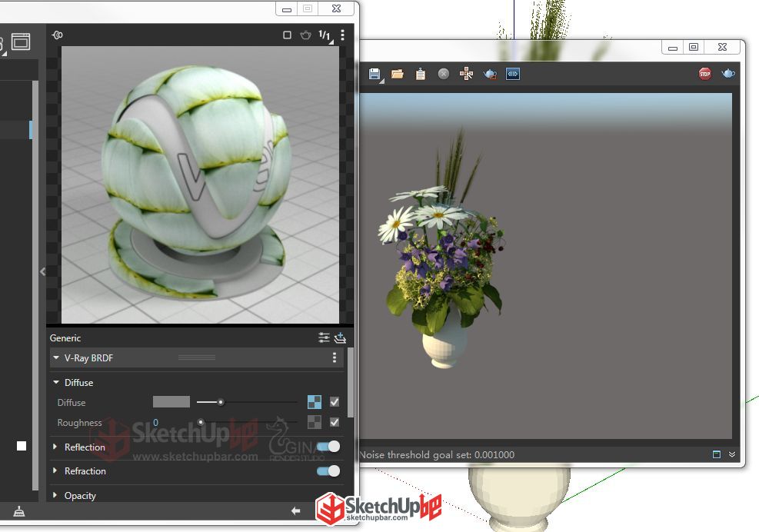
Task: Click the white square swatch in left panel
Action: (x=22, y=446)
